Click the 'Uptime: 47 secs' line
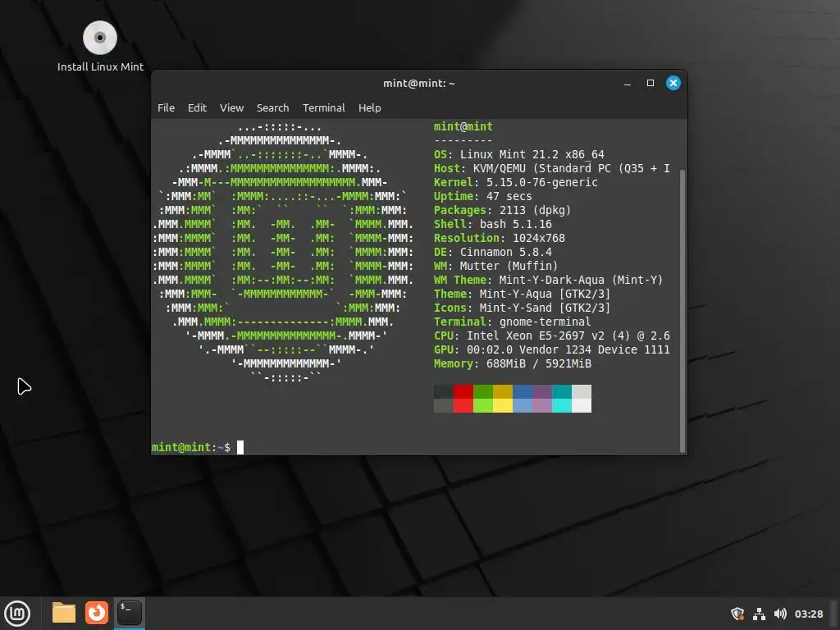Image resolution: width=840 pixels, height=630 pixels. [x=483, y=196]
